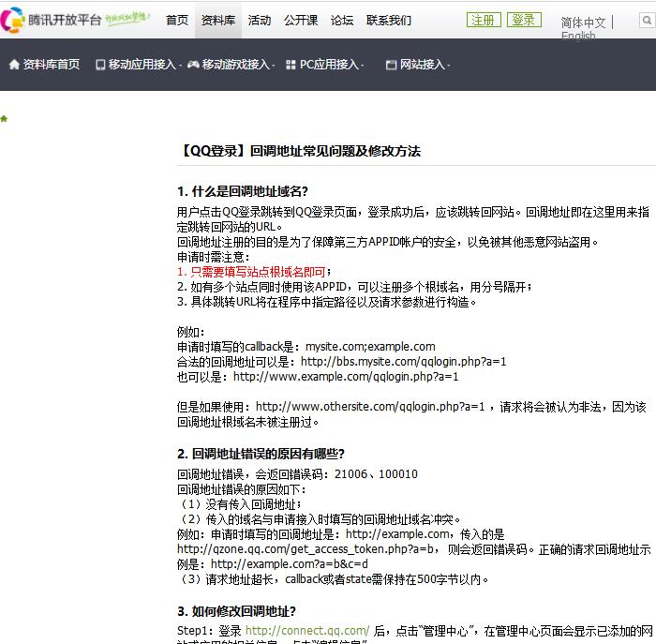The height and width of the screenshot is (644, 656).
Task: Click the grid icon beside PC应用接入
Action: click(x=291, y=65)
